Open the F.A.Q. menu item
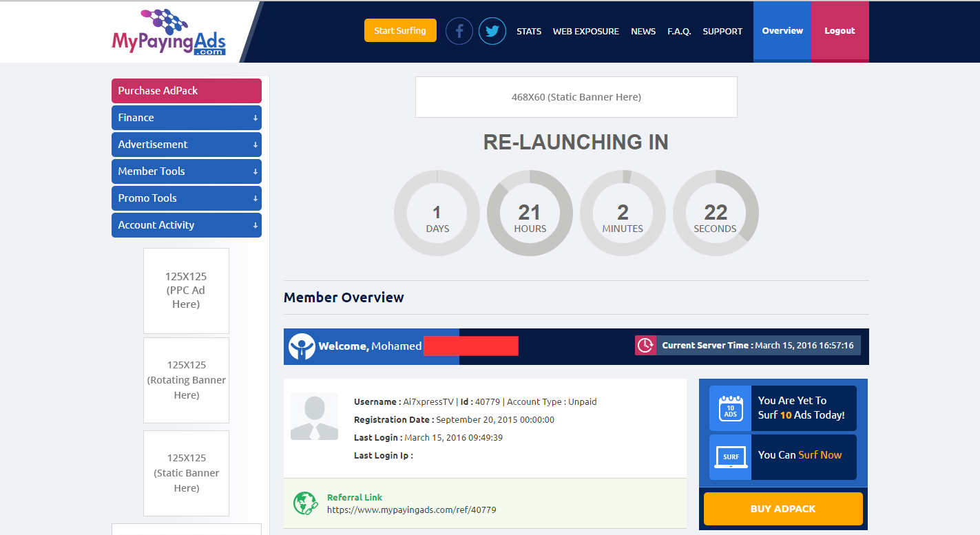 (679, 32)
